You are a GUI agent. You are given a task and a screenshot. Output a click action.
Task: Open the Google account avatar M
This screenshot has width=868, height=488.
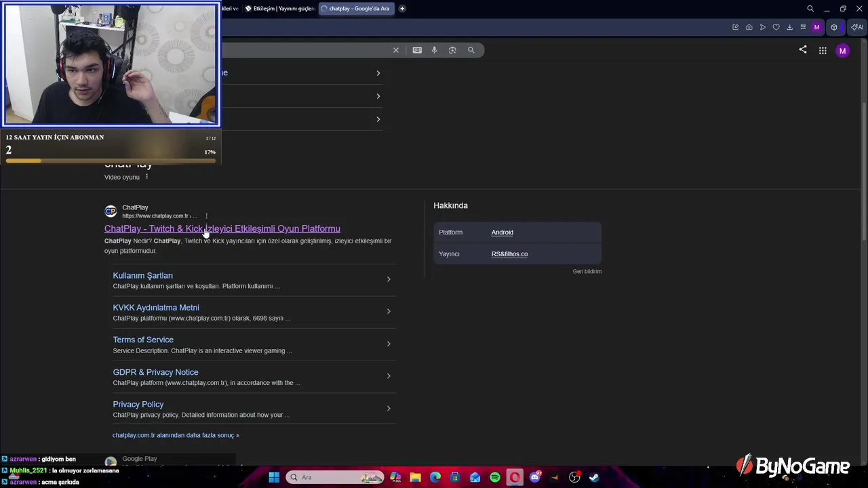(x=843, y=50)
